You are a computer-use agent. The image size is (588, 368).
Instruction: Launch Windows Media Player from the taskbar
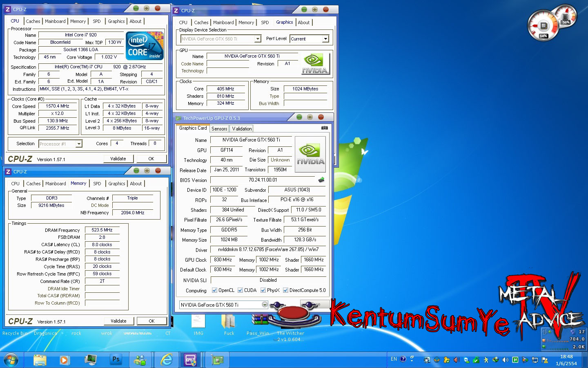tap(65, 360)
